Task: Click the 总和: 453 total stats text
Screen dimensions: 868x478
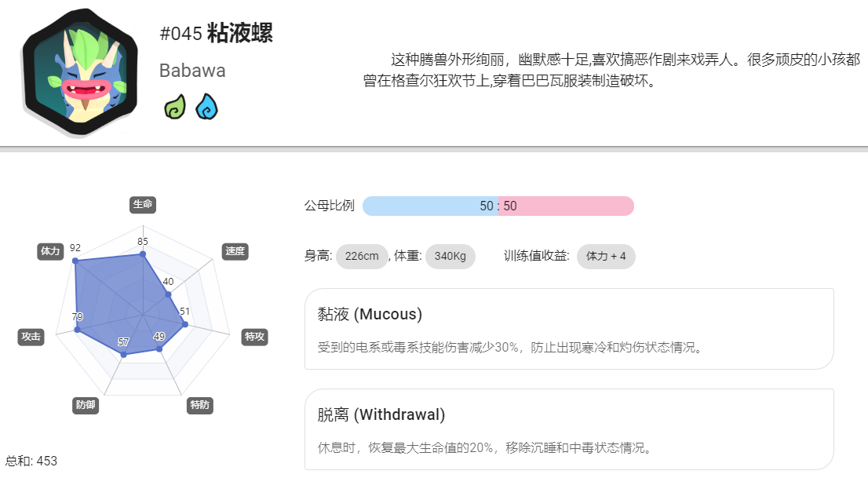Action: pos(31,462)
